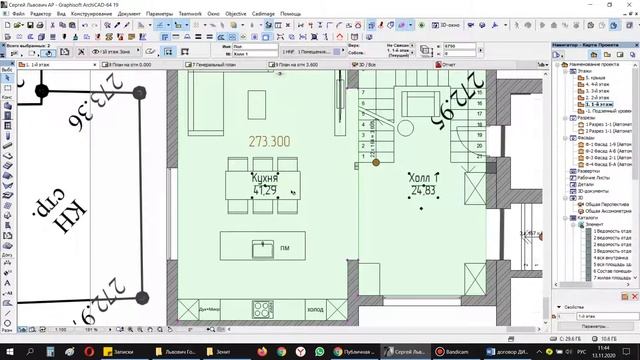Image resolution: width=640 pixels, height=360 pixels.
Task: Open the Конструирование menu
Action: click(x=91, y=13)
